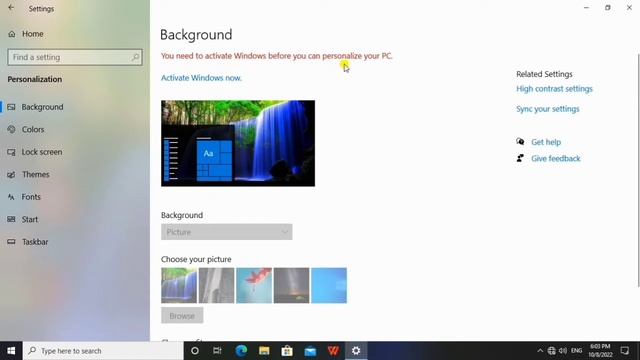This screenshot has height=360, width=640.
Task: Open the Colors personalization page
Action: pos(33,129)
